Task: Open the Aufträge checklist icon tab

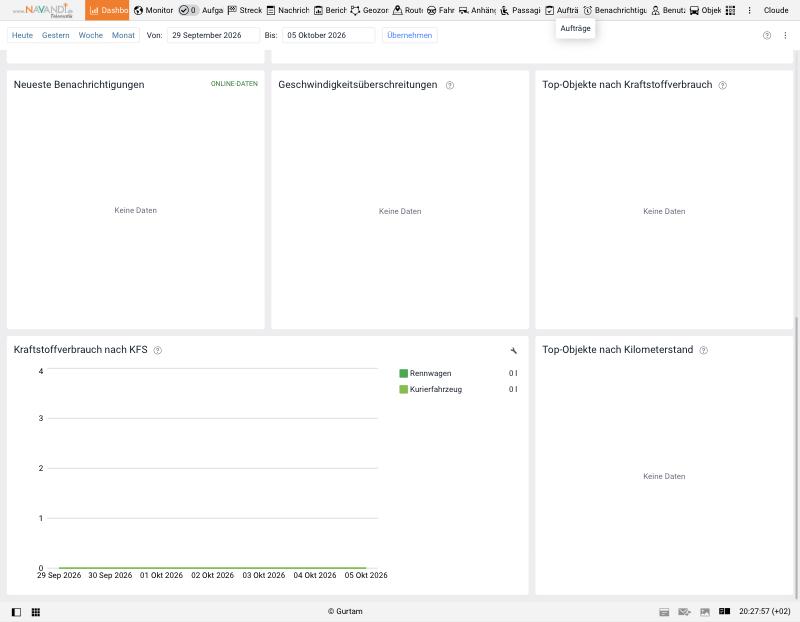Action: (562, 10)
